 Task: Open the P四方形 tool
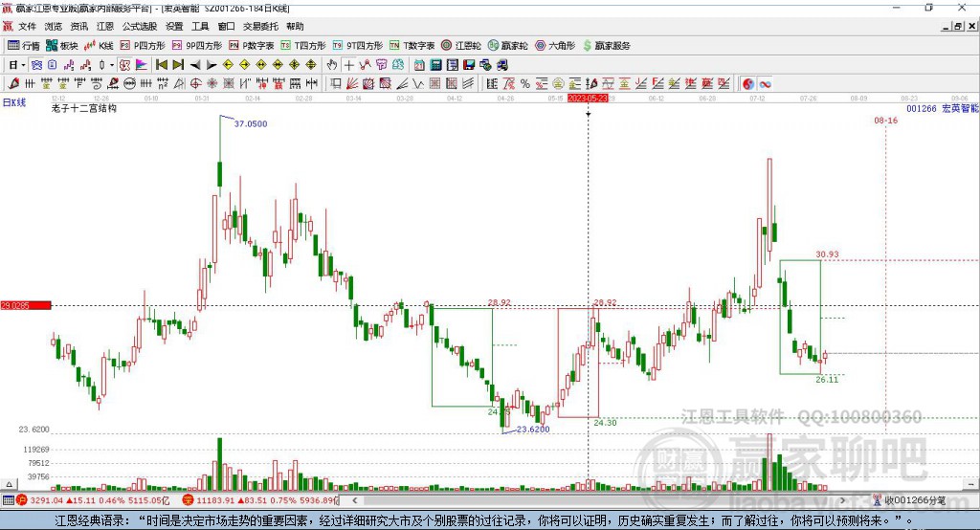(143, 46)
